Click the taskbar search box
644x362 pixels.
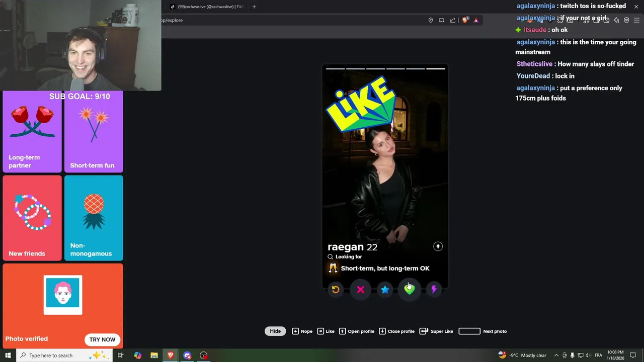(x=64, y=355)
